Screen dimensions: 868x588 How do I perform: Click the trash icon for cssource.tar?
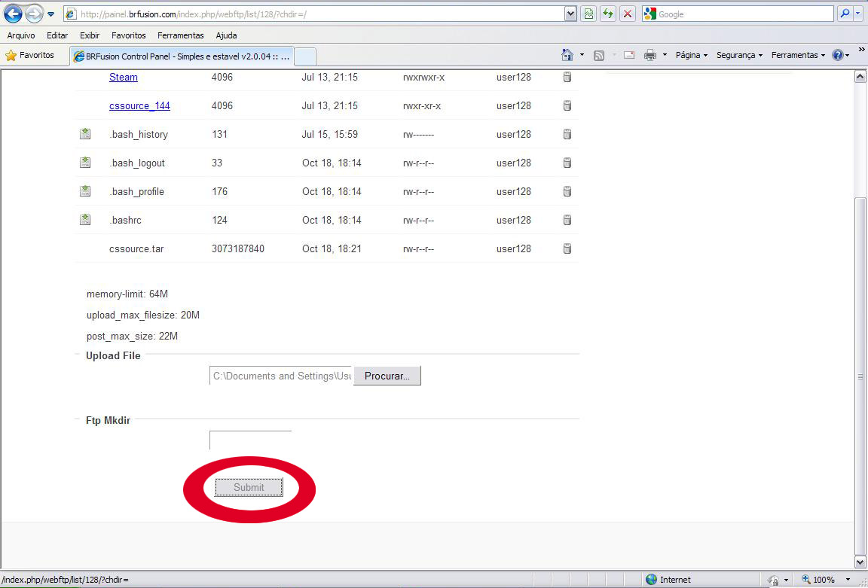tap(567, 248)
